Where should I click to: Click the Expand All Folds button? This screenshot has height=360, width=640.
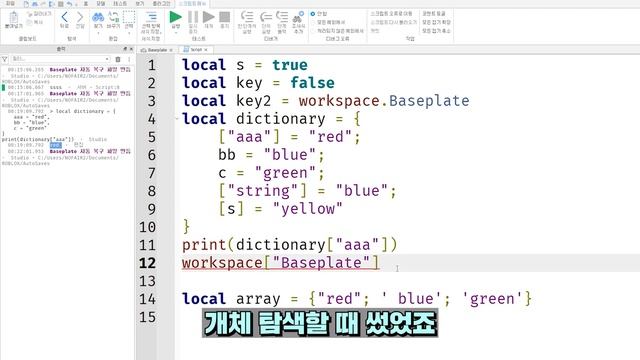click(x=436, y=22)
